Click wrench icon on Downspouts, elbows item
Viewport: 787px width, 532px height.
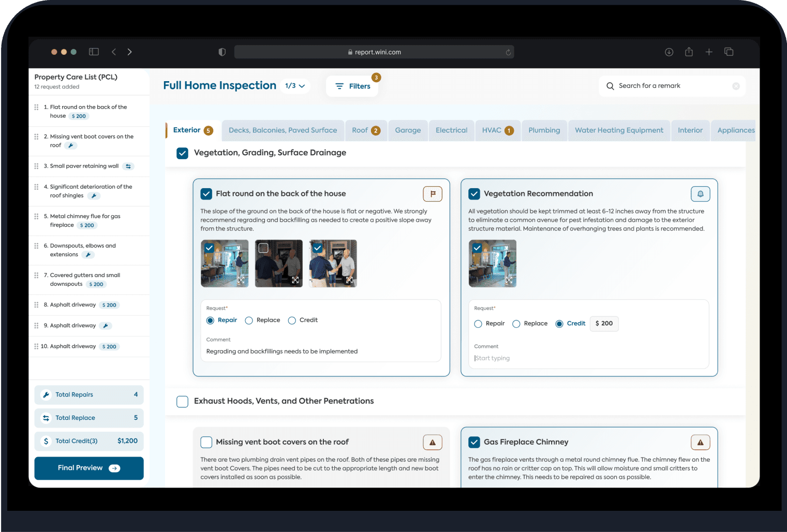88,255
